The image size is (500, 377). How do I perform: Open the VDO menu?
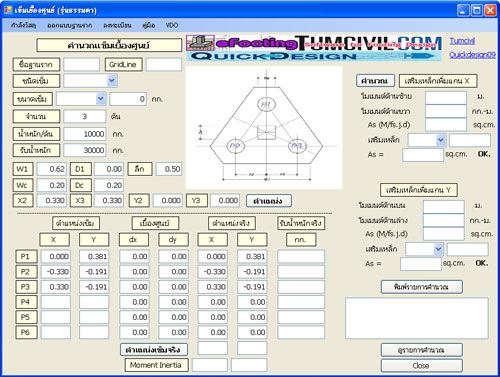172,25
